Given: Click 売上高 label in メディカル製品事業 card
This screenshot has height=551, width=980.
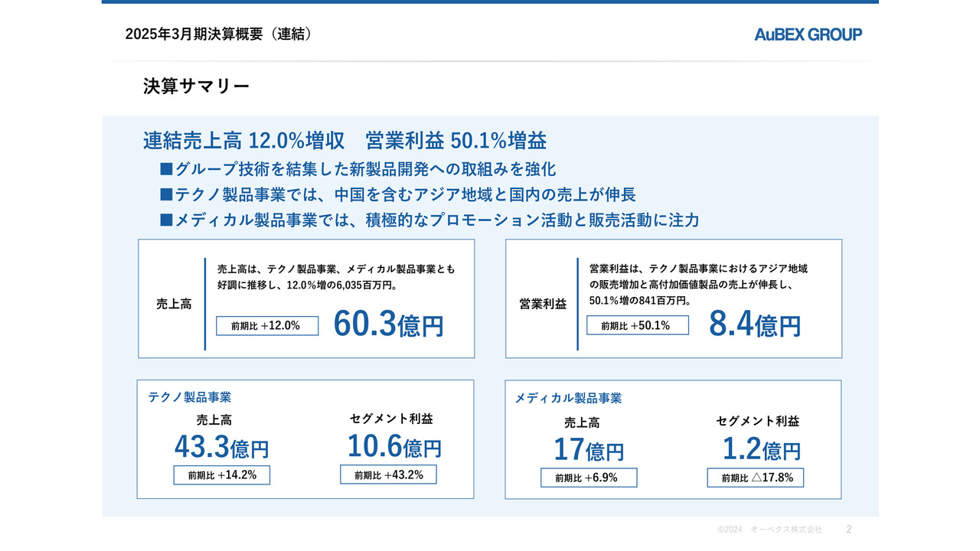Looking at the screenshot, I should pos(582,422).
